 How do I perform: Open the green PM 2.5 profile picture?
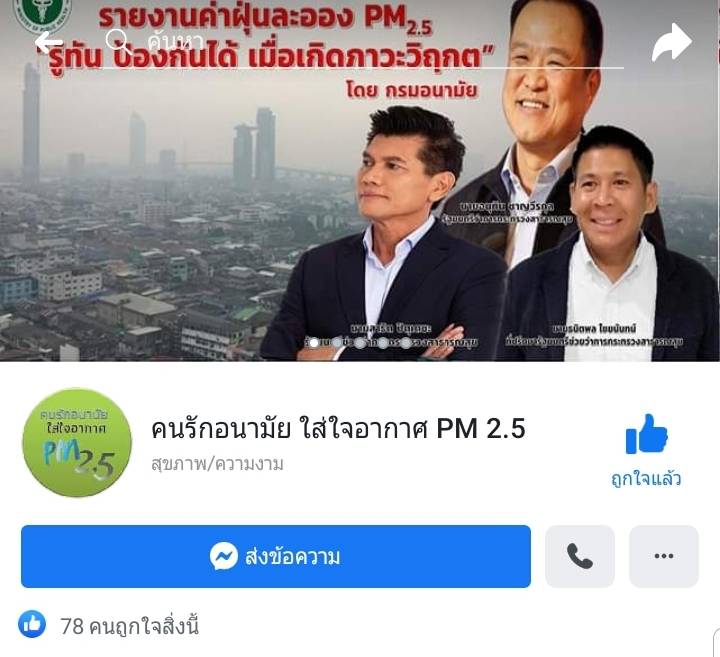coord(77,443)
